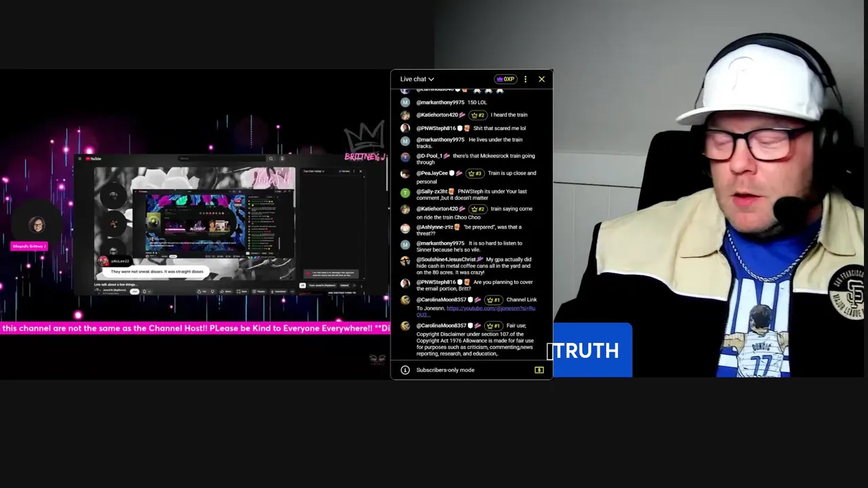The height and width of the screenshot is (488, 868).
Task: Close the chat replay in embedded YouTube page
Action: 361,171
